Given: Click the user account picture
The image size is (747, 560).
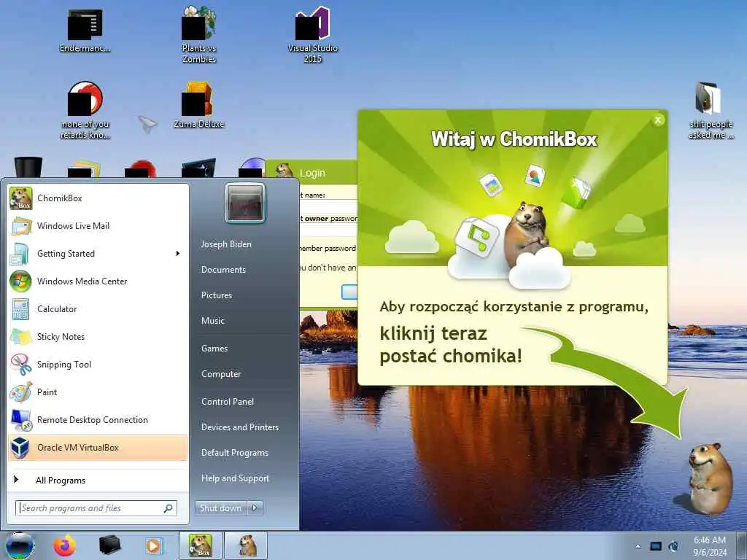Looking at the screenshot, I should click(245, 203).
